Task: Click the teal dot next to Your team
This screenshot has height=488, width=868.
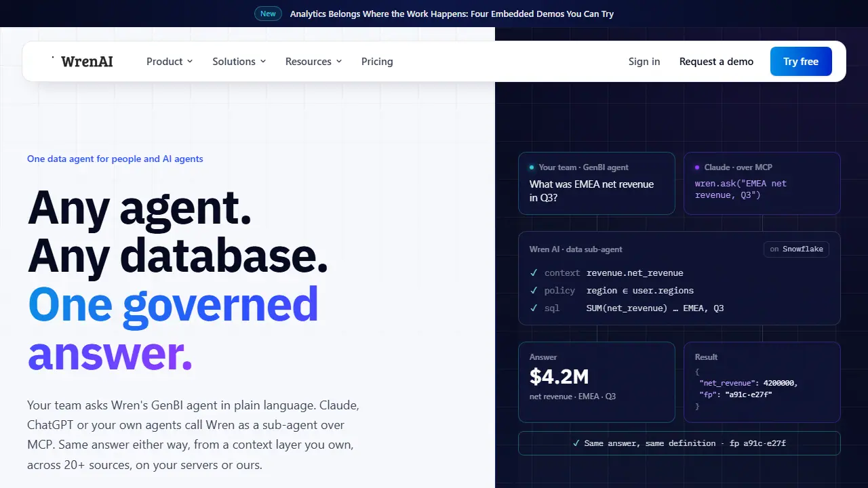Action: click(532, 167)
